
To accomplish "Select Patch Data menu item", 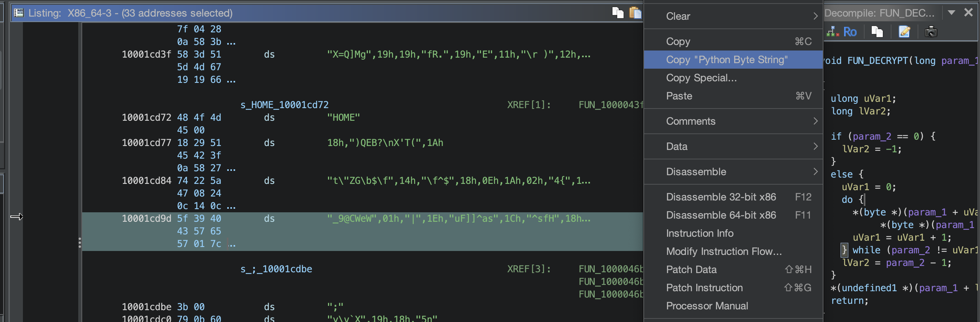I will [733, 270].
